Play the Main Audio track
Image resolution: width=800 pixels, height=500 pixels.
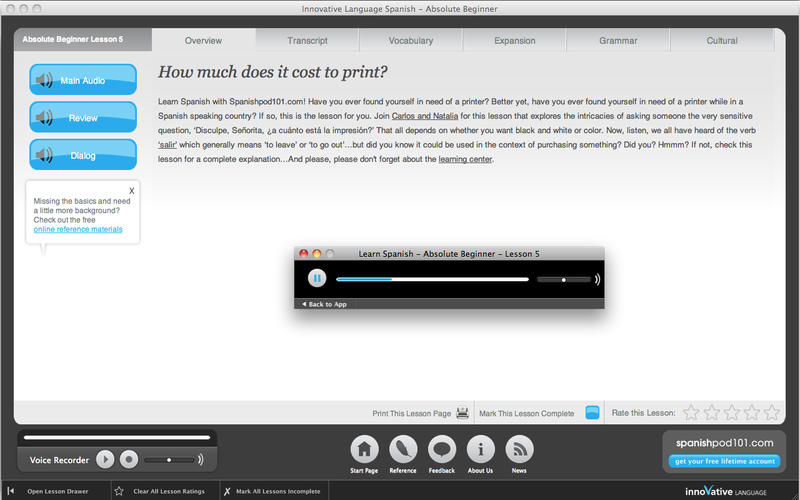pos(83,80)
